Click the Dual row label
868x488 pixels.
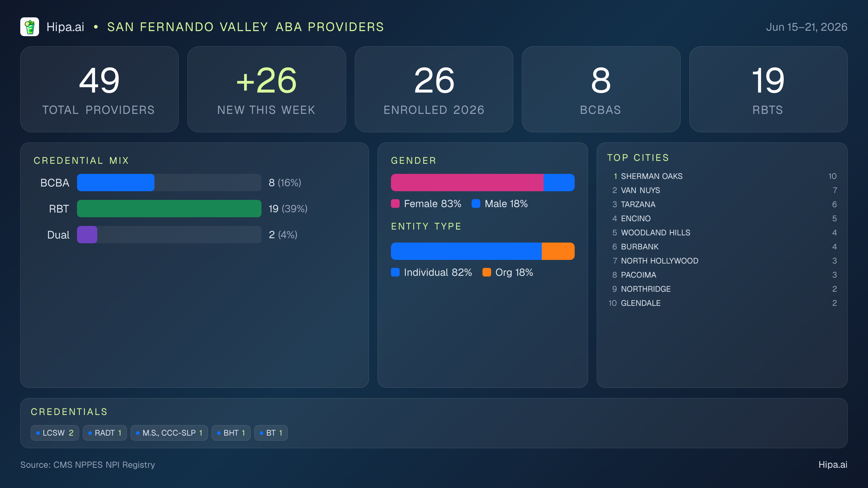pyautogui.click(x=58, y=235)
